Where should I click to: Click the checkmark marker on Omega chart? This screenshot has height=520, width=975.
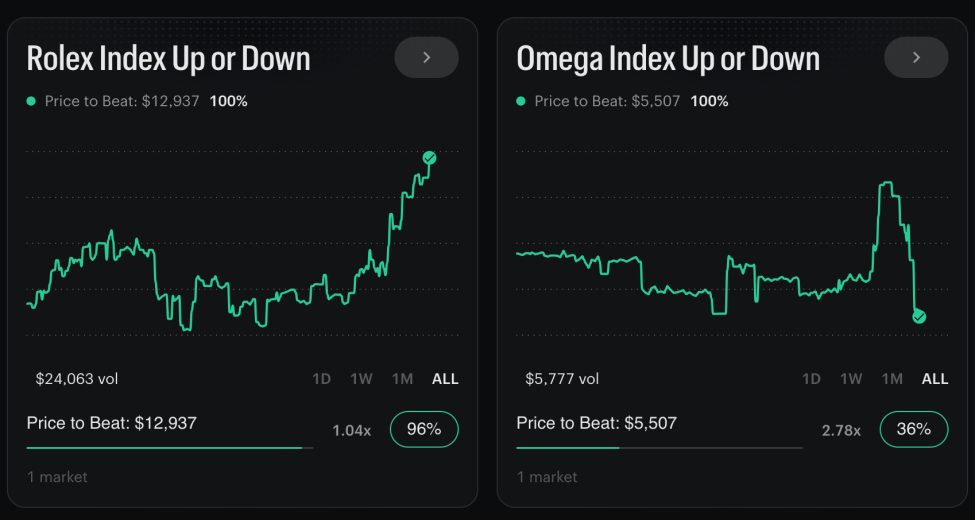[x=919, y=316]
